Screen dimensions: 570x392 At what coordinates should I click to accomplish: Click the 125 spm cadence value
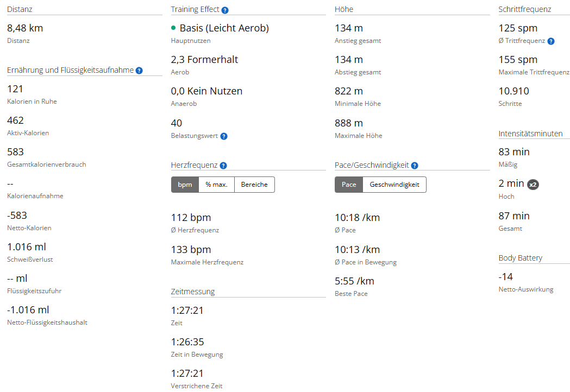pos(518,28)
